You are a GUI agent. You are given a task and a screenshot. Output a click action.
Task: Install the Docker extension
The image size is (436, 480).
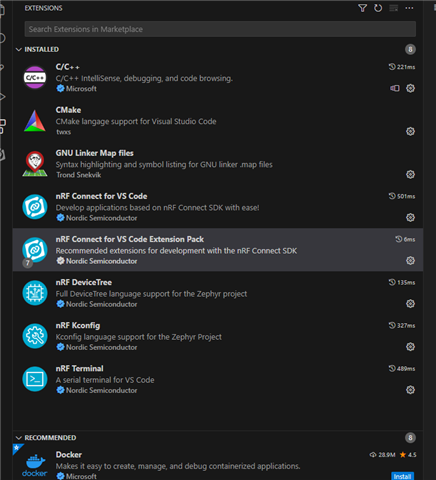pos(402,476)
